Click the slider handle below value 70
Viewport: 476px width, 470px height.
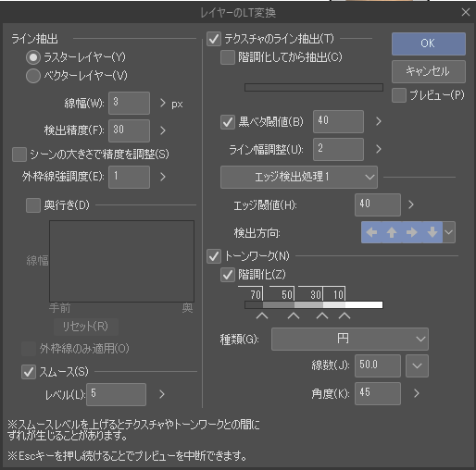tap(262, 315)
